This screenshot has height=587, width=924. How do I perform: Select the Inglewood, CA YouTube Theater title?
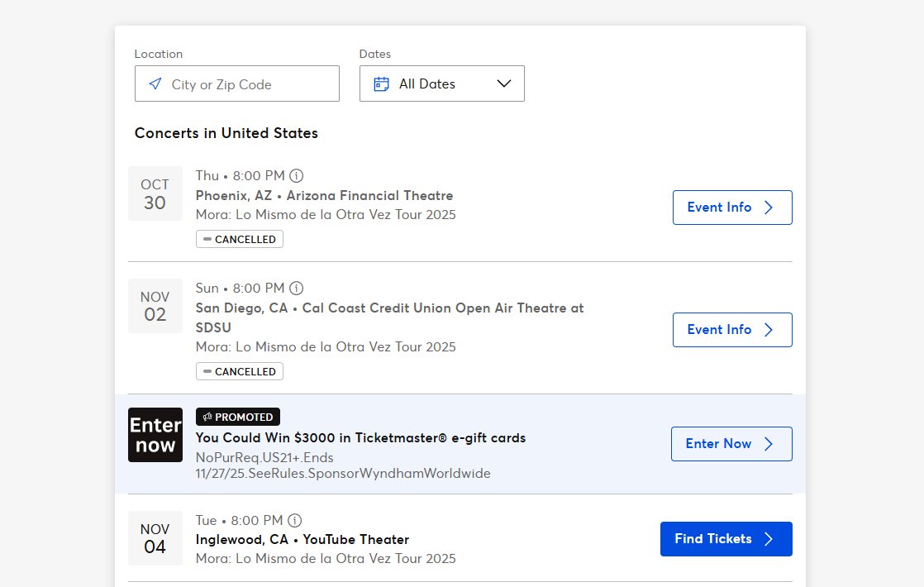click(x=302, y=540)
